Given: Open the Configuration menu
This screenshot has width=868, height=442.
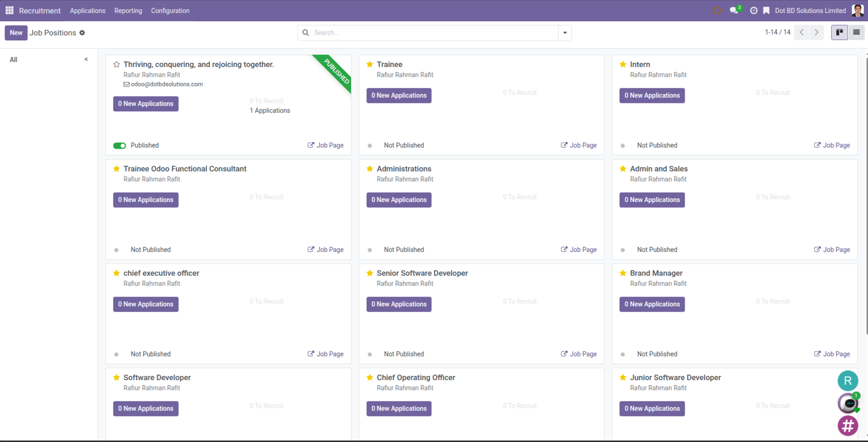Looking at the screenshot, I should point(170,10).
